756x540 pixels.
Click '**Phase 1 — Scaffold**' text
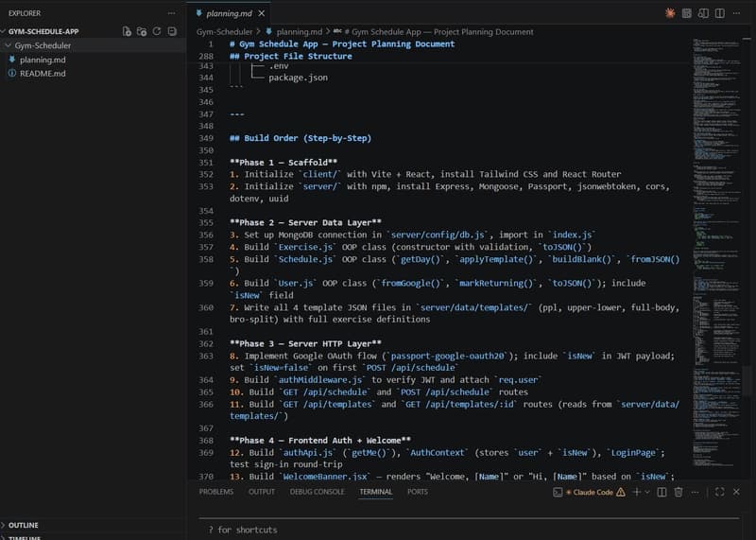coord(283,162)
